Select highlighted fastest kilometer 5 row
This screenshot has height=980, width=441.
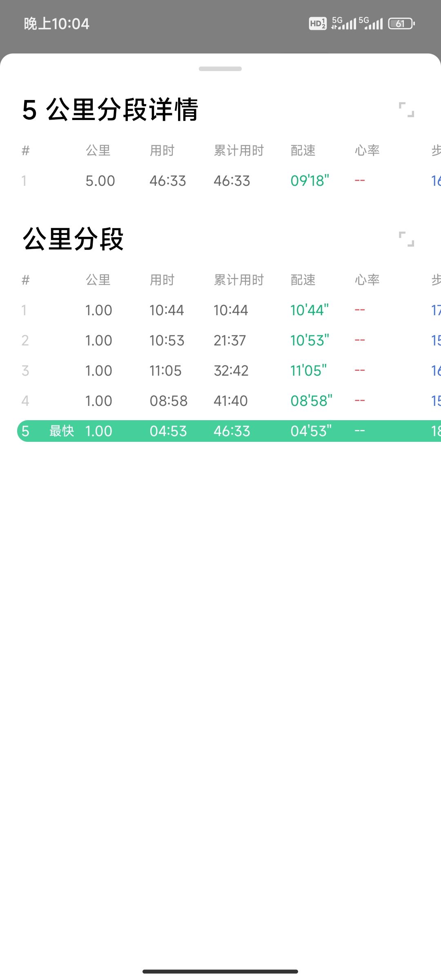(x=229, y=431)
